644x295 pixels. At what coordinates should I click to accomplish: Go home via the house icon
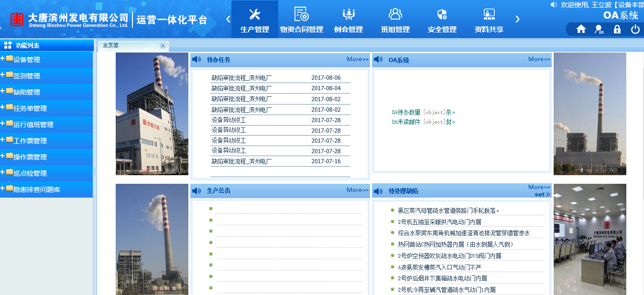[x=580, y=29]
